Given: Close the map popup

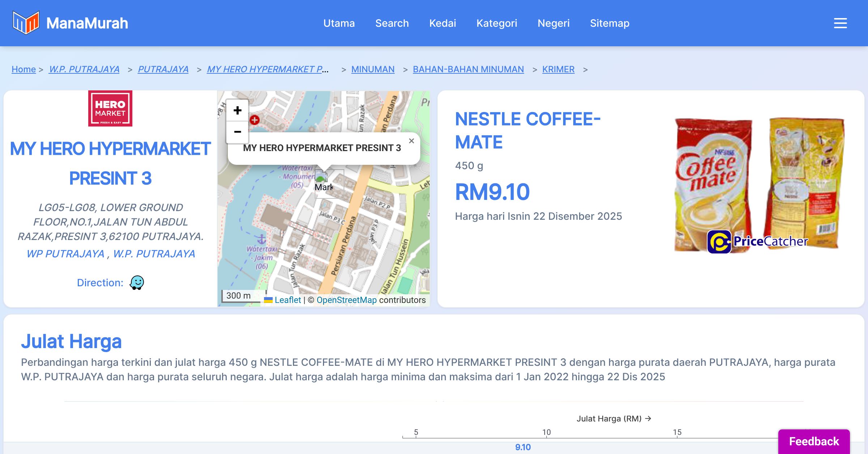Looking at the screenshot, I should (x=411, y=141).
